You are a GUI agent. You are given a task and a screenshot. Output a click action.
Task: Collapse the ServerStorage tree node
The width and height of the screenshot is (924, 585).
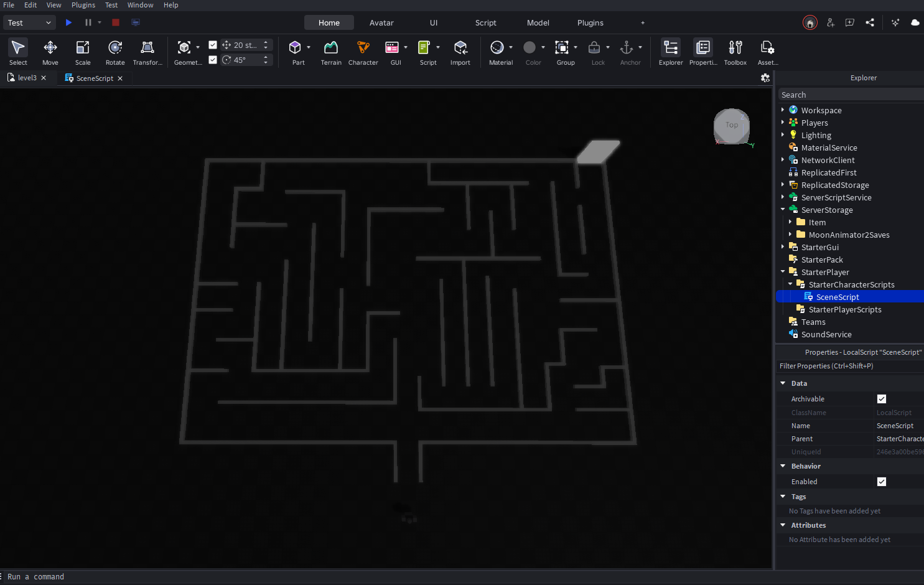[x=783, y=210]
